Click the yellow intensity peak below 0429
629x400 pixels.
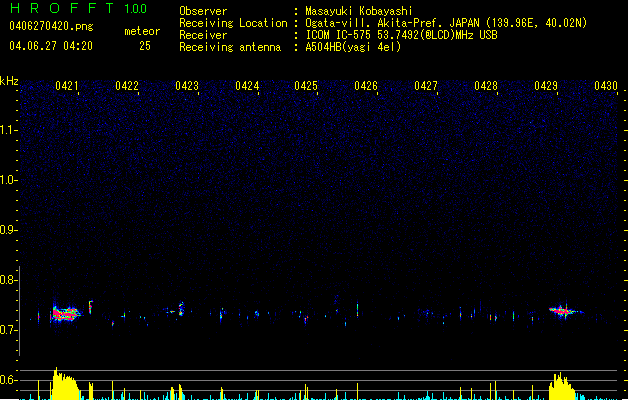562,387
